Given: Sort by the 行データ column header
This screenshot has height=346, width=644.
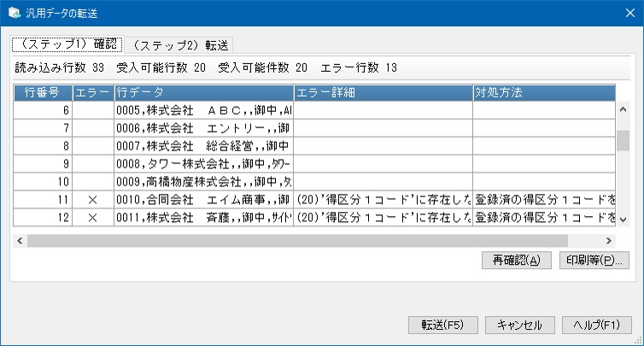Looking at the screenshot, I should tap(203, 91).
